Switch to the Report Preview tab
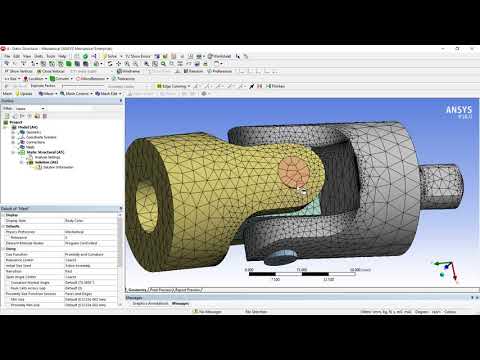The image size is (480, 360). (187, 290)
